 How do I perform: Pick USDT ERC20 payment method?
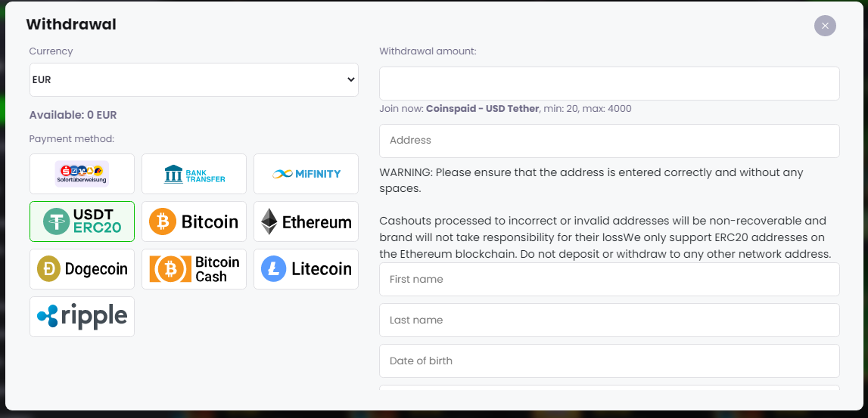(x=82, y=221)
